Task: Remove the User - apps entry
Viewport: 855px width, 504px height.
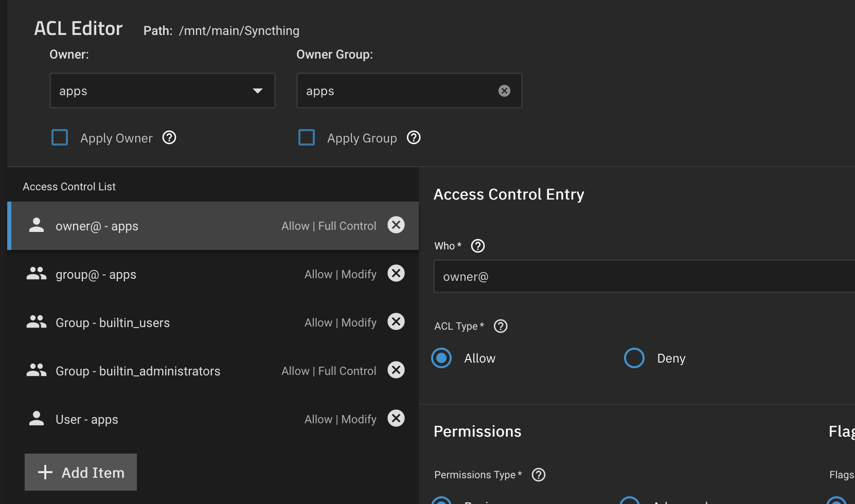Action: coord(396,418)
